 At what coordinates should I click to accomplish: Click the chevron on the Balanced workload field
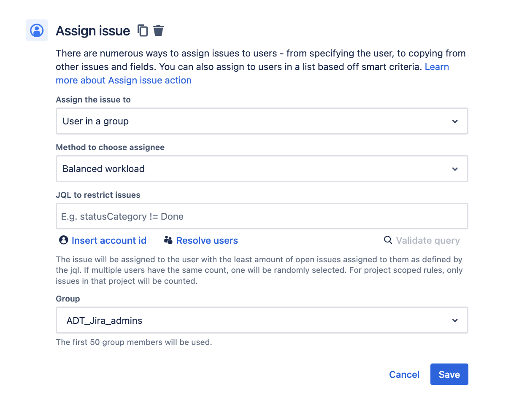pyautogui.click(x=455, y=169)
